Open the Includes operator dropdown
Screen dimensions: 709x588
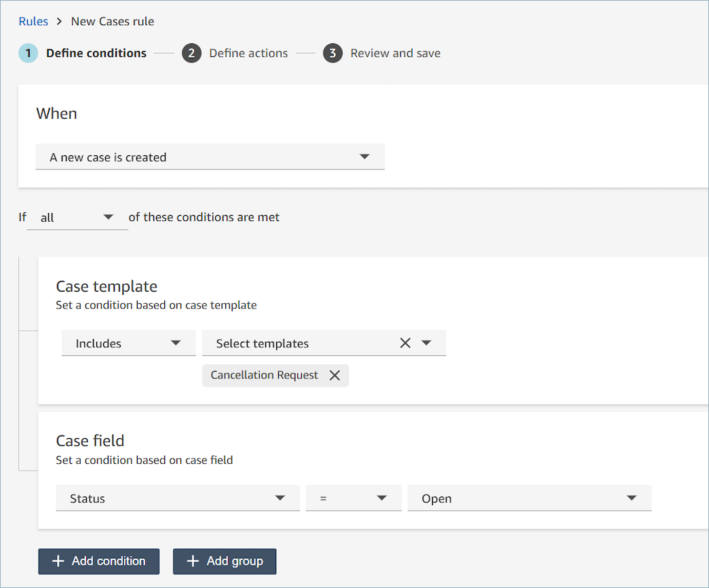click(x=128, y=343)
